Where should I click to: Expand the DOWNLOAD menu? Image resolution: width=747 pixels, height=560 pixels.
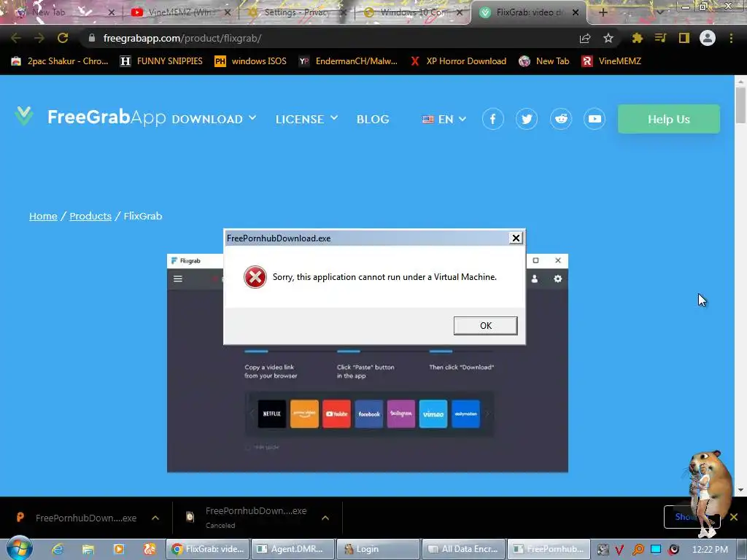point(214,119)
